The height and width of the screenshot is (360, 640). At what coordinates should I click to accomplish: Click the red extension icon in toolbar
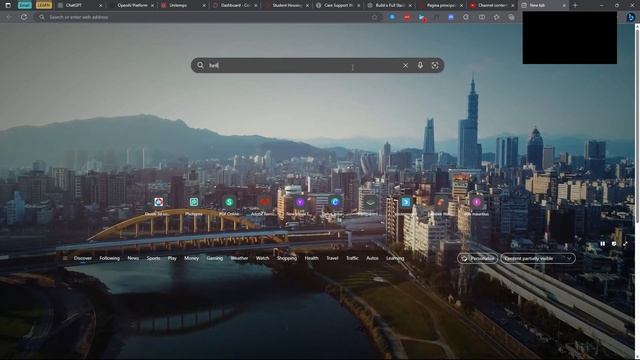click(x=407, y=17)
